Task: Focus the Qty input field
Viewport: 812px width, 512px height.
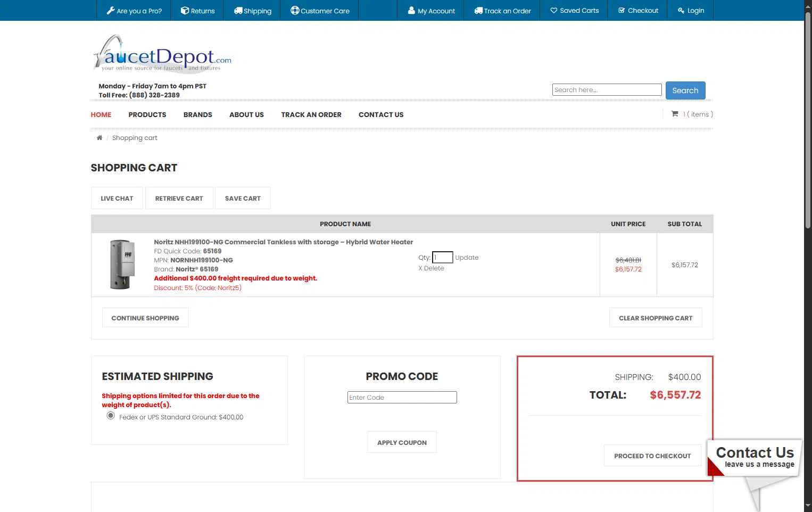Action: pos(443,258)
